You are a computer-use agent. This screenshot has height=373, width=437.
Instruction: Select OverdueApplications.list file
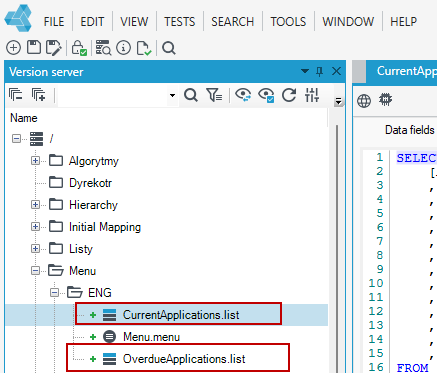[184, 359]
